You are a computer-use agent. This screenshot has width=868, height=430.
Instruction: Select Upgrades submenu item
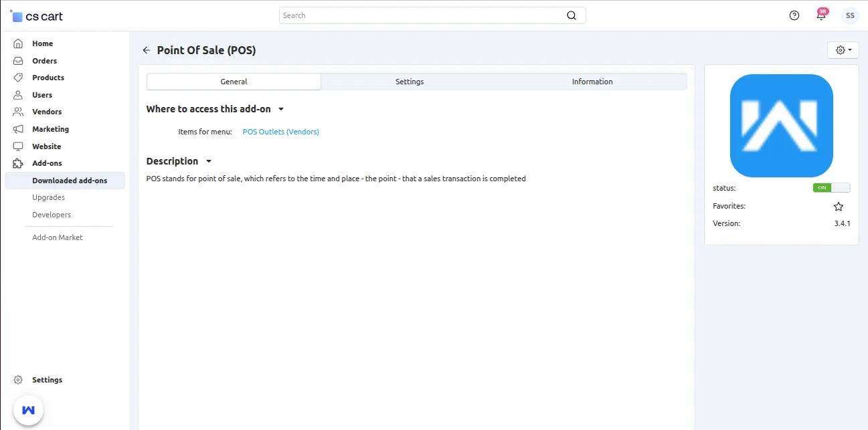pyautogui.click(x=49, y=197)
